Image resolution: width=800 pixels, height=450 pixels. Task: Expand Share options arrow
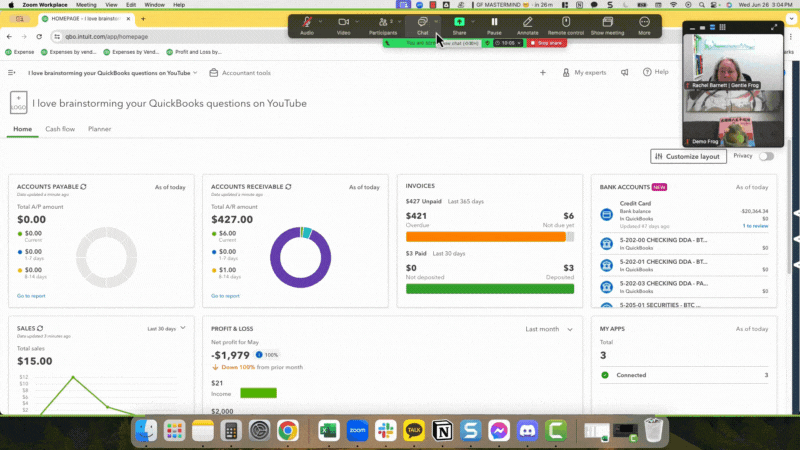473,21
